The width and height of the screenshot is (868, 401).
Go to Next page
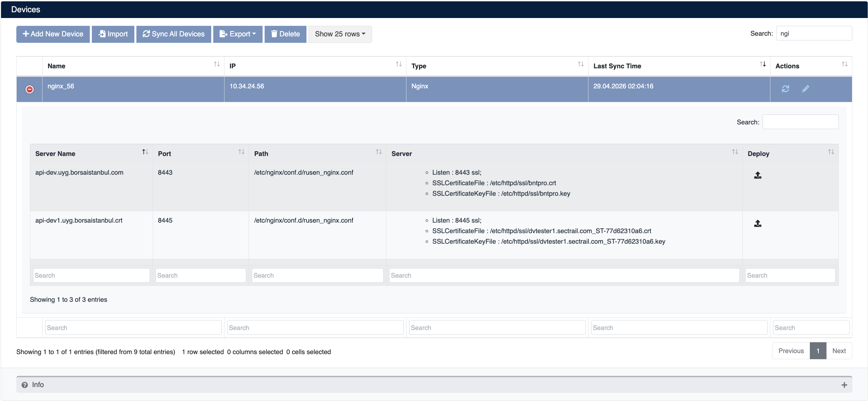(839, 351)
